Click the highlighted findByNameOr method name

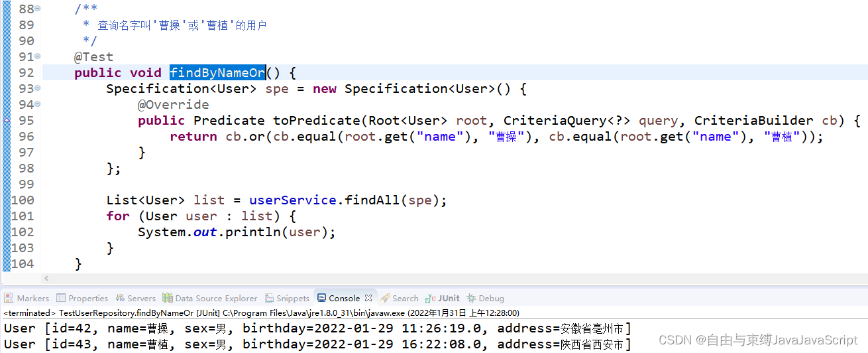[x=217, y=73]
